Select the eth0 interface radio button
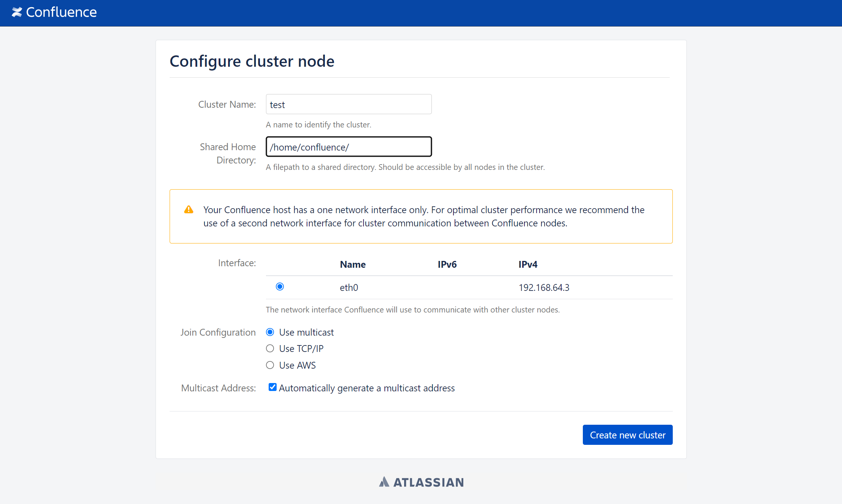The height and width of the screenshot is (504, 842). (280, 287)
